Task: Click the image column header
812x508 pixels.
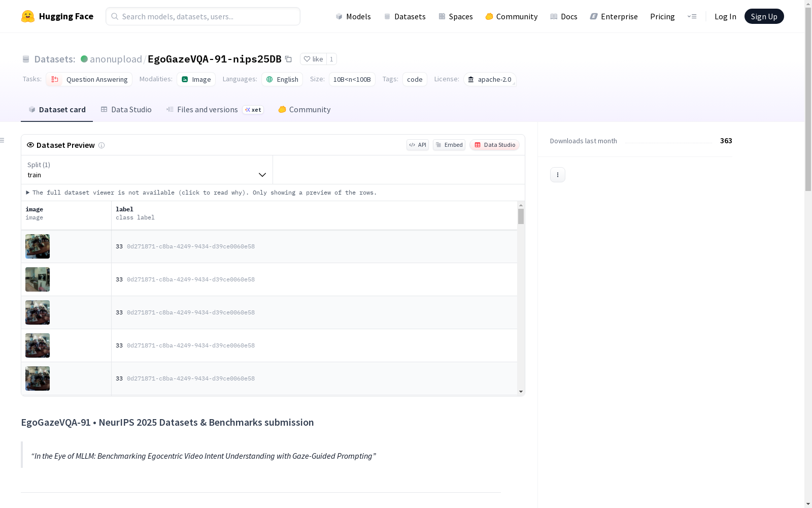Action: (66, 215)
